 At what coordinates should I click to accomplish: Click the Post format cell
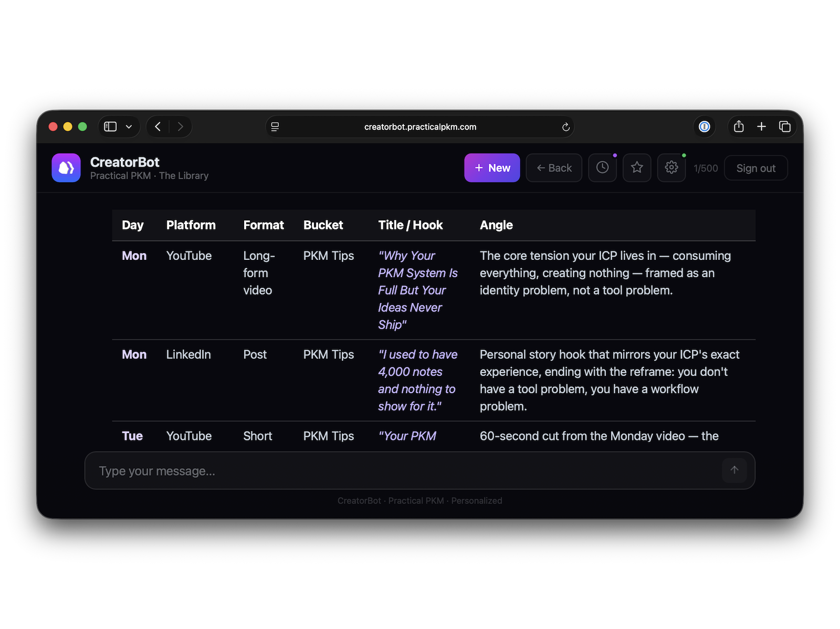tap(255, 354)
